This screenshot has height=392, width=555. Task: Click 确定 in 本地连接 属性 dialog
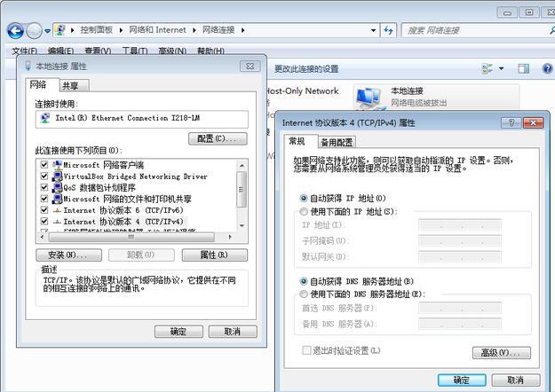coord(178,332)
